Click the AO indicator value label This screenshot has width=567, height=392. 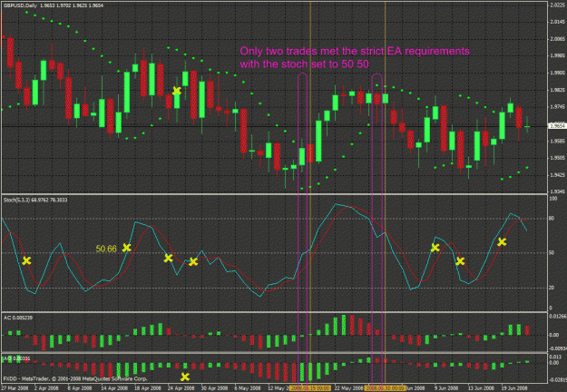[x=16, y=358]
